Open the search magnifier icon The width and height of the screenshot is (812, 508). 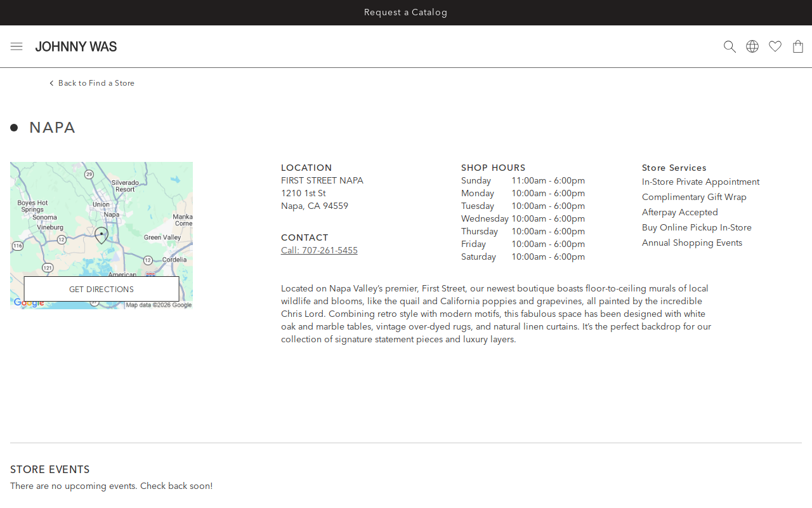click(730, 46)
